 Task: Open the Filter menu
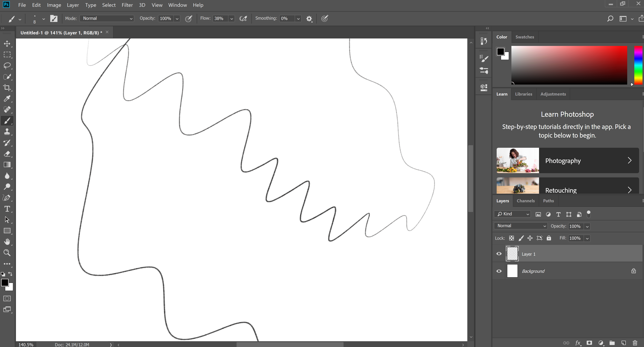[127, 5]
